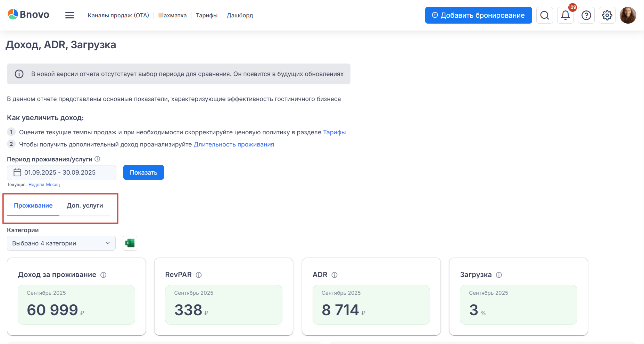The width and height of the screenshot is (644, 344).
Task: Click the Добавить бронирование button
Action: tap(478, 15)
